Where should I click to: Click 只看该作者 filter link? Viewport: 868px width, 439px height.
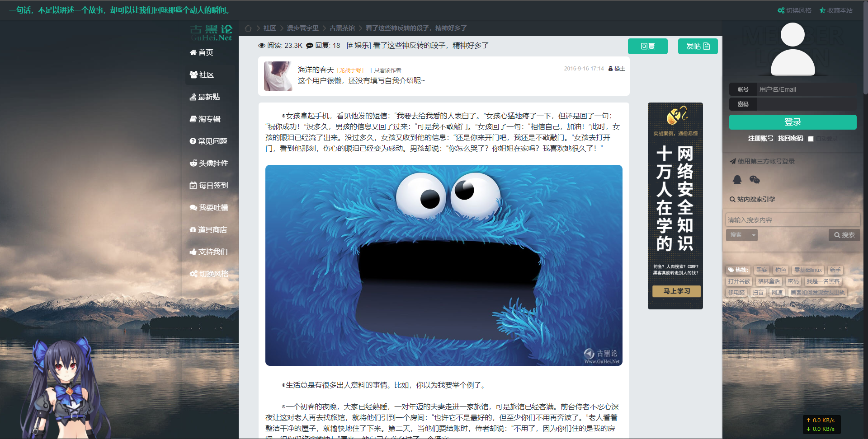click(x=387, y=70)
